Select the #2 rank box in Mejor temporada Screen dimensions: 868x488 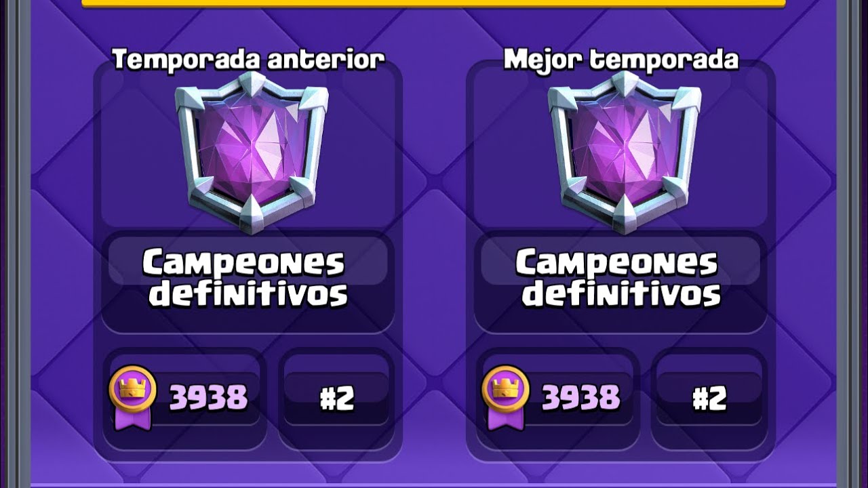tap(709, 399)
